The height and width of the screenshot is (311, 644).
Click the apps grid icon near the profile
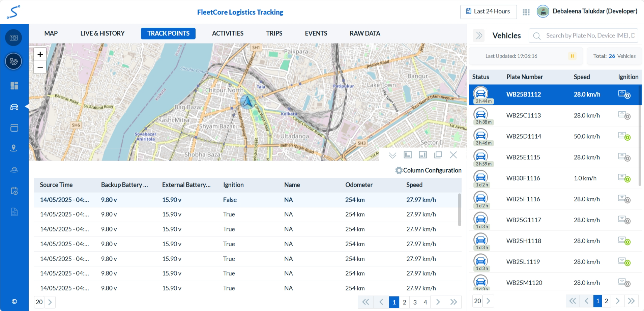coord(526,11)
